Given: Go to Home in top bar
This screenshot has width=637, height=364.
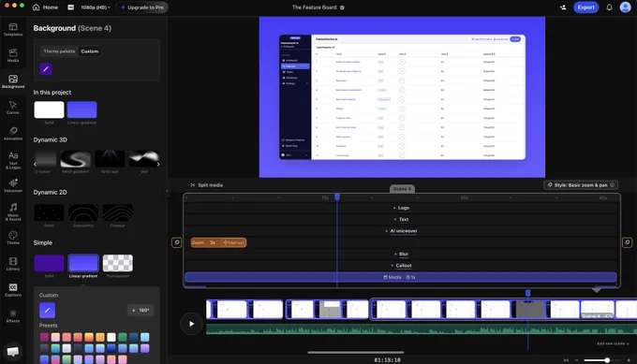Looking at the screenshot, I should pos(45,7).
